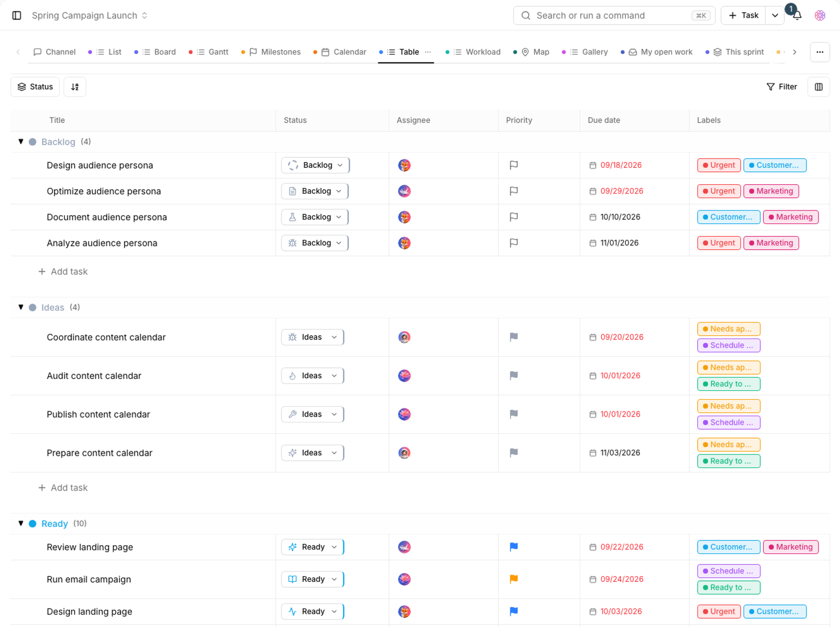Open the Workload tab
The width and height of the screenshot is (840, 627).
click(473, 52)
